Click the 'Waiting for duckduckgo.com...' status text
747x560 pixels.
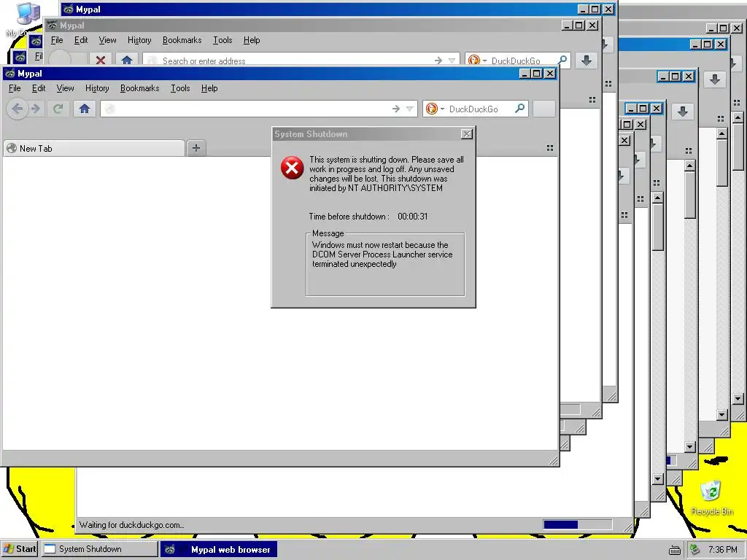(x=131, y=525)
